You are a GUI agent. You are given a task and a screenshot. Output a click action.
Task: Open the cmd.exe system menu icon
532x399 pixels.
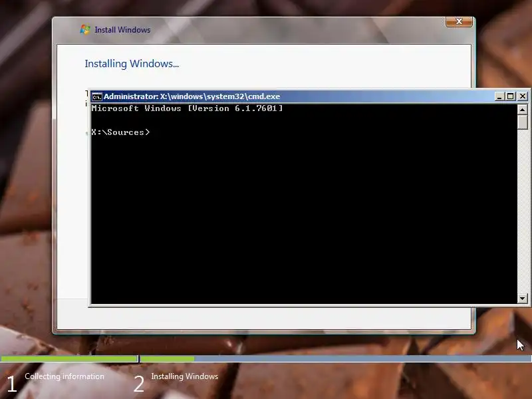click(x=96, y=96)
